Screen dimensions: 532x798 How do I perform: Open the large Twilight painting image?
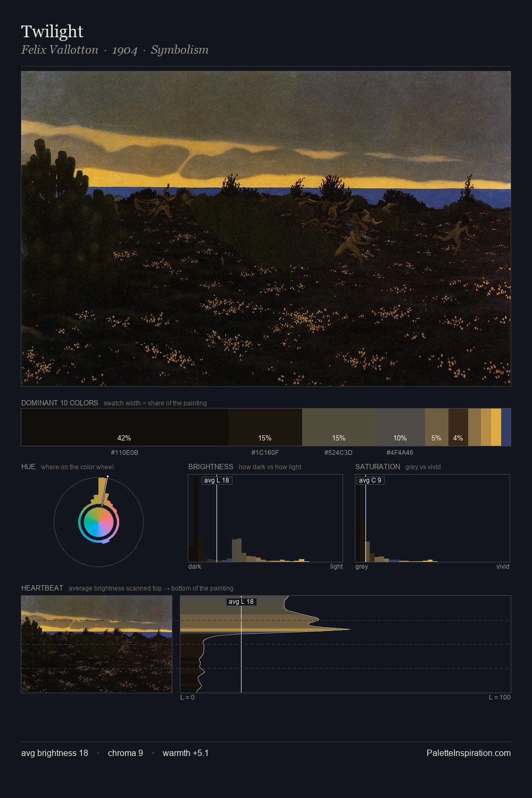266,228
